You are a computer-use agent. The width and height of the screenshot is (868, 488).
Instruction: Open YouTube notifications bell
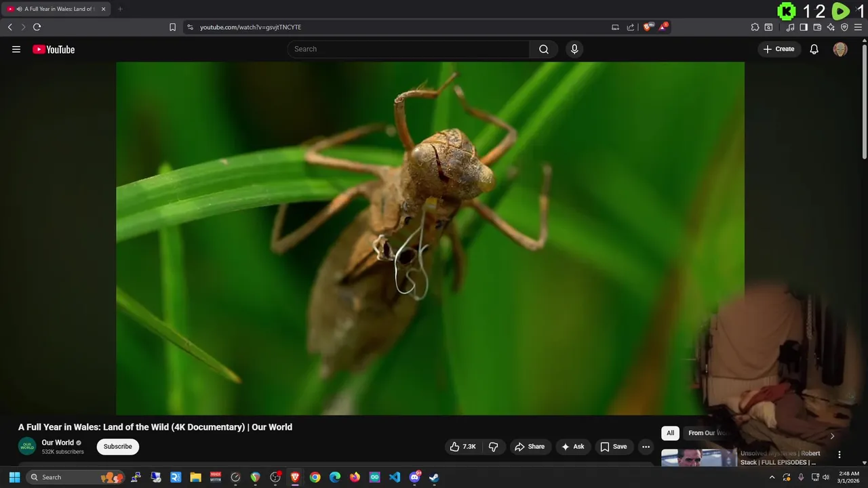[814, 49]
